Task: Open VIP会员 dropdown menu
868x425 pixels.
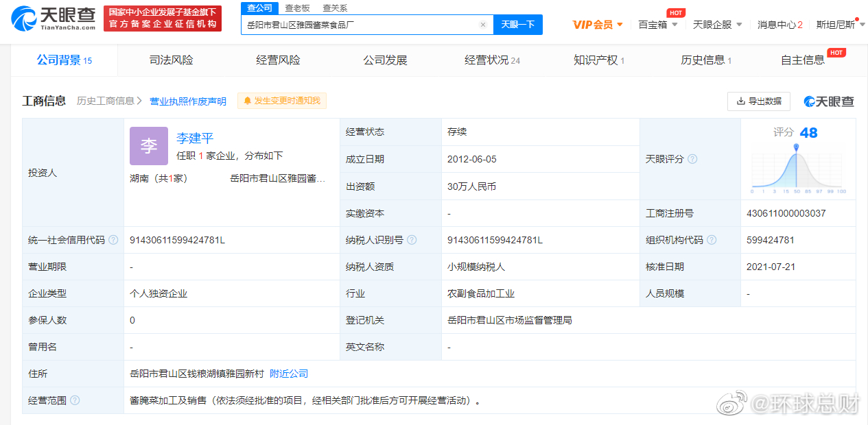Action: click(x=598, y=25)
